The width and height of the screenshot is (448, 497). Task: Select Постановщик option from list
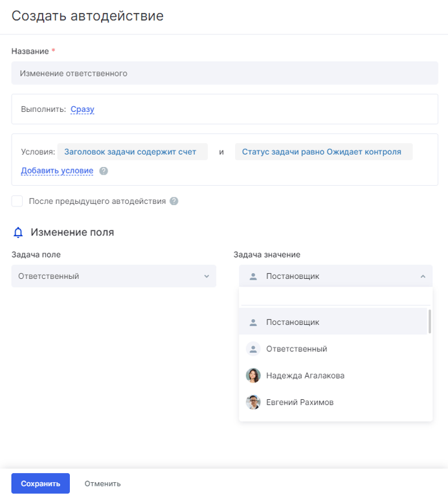pyautogui.click(x=293, y=322)
